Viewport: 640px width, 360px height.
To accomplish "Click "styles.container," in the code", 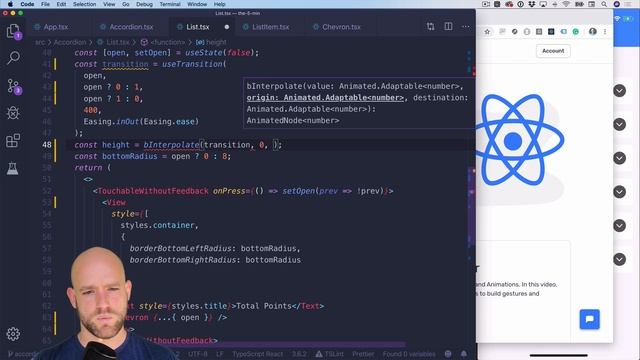I will 159,225.
